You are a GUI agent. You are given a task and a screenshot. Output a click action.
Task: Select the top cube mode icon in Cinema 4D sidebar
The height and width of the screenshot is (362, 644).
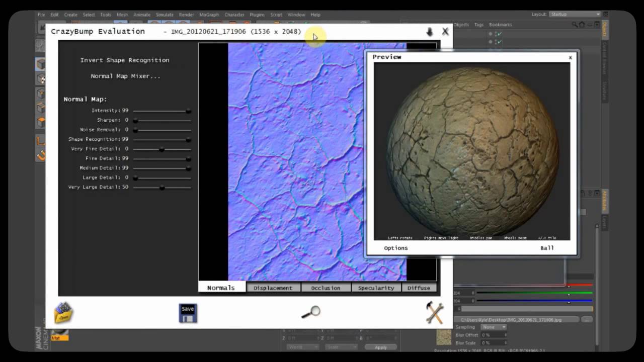[x=41, y=64]
